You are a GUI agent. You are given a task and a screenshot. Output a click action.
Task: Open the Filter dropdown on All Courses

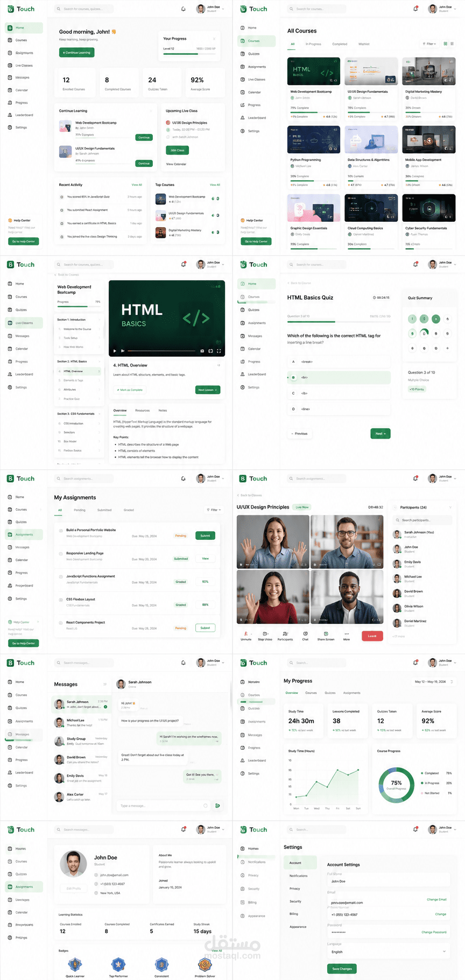point(429,44)
